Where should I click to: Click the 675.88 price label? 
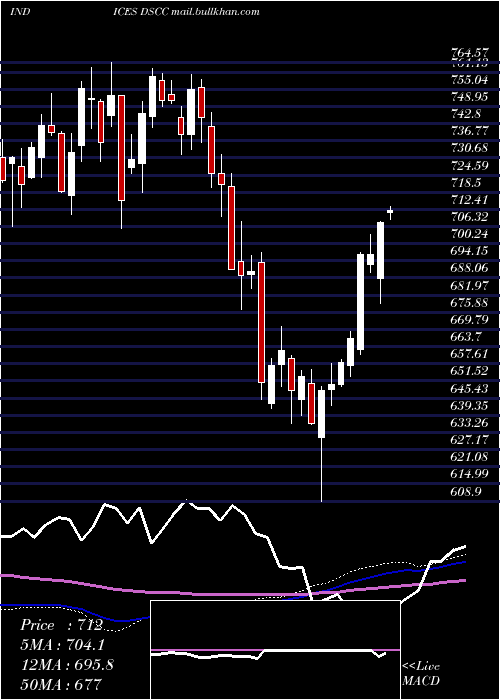470,302
